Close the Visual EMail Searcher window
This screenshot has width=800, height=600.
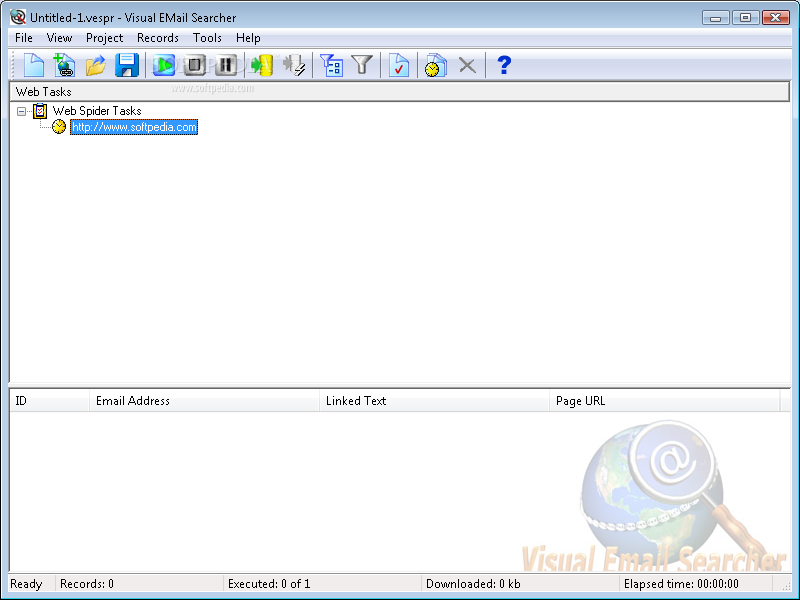click(776, 18)
